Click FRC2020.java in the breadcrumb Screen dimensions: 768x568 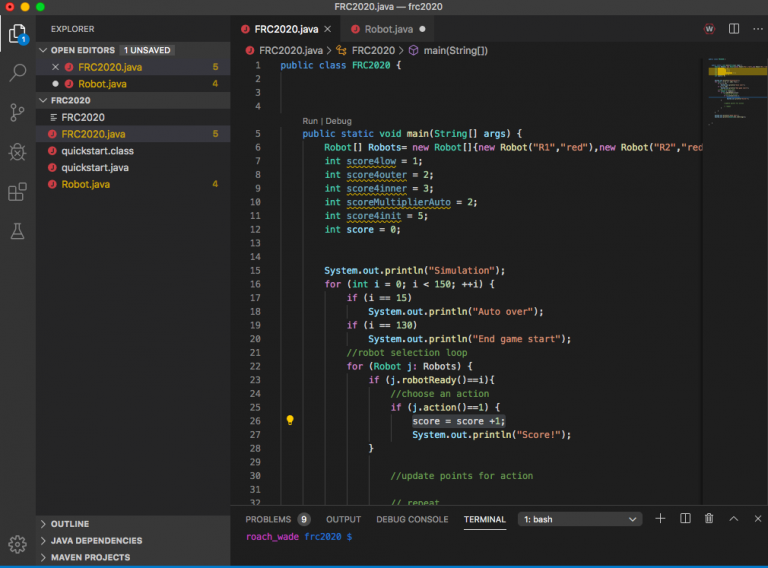click(x=291, y=50)
